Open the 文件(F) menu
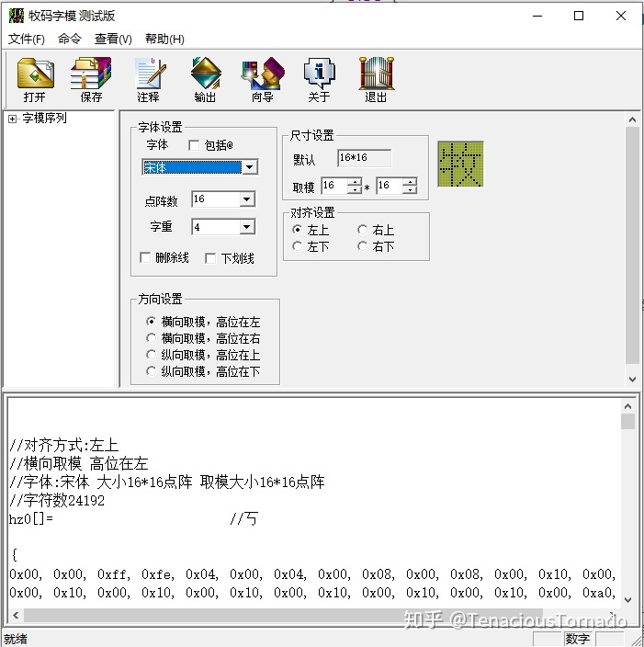Viewport: 644px width, 647px height. (27, 40)
